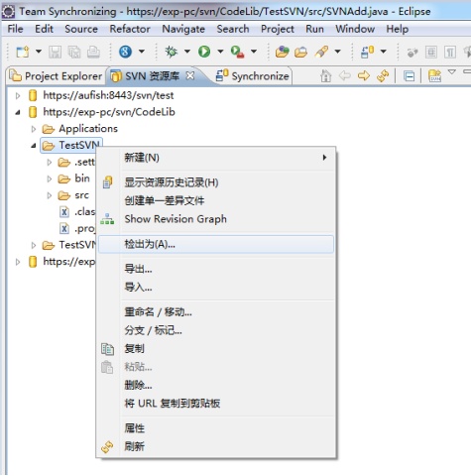Select the bin folder in tree
Viewport: 471px width, 476px height.
click(x=82, y=178)
